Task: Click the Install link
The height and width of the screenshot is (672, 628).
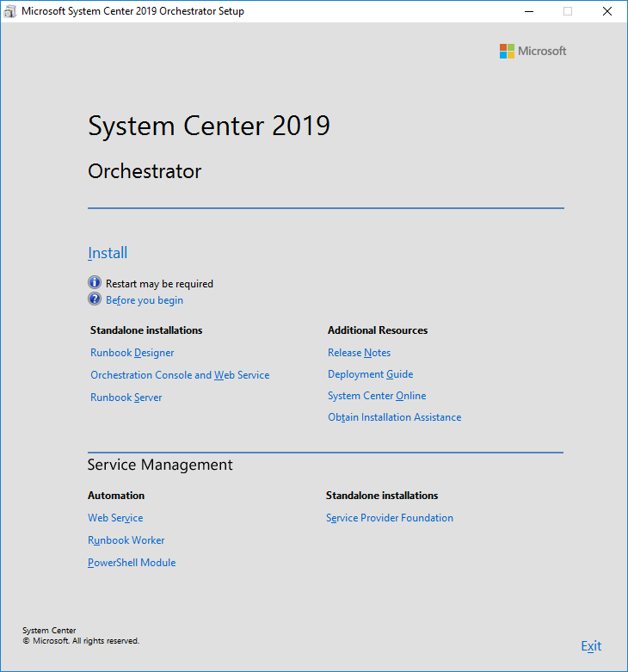Action: pyautogui.click(x=108, y=253)
